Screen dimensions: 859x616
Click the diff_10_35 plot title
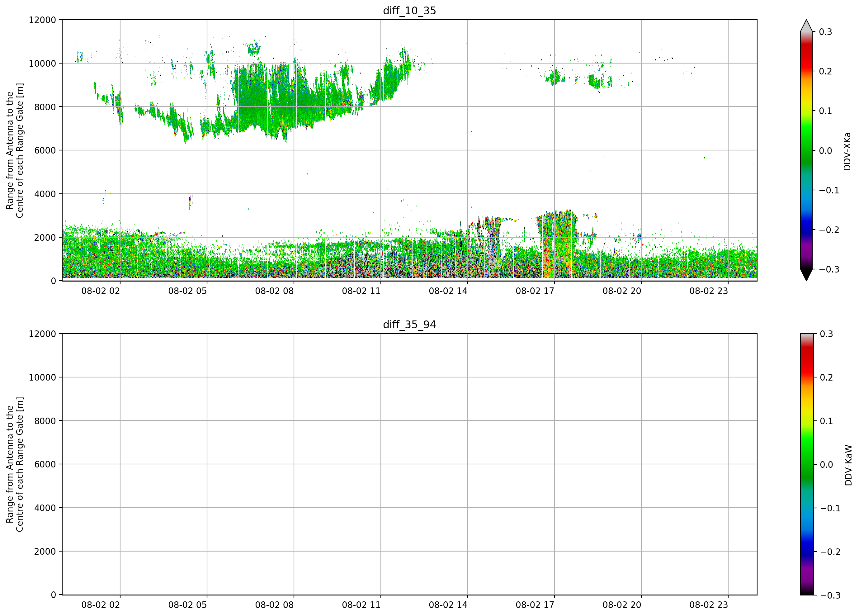409,11
